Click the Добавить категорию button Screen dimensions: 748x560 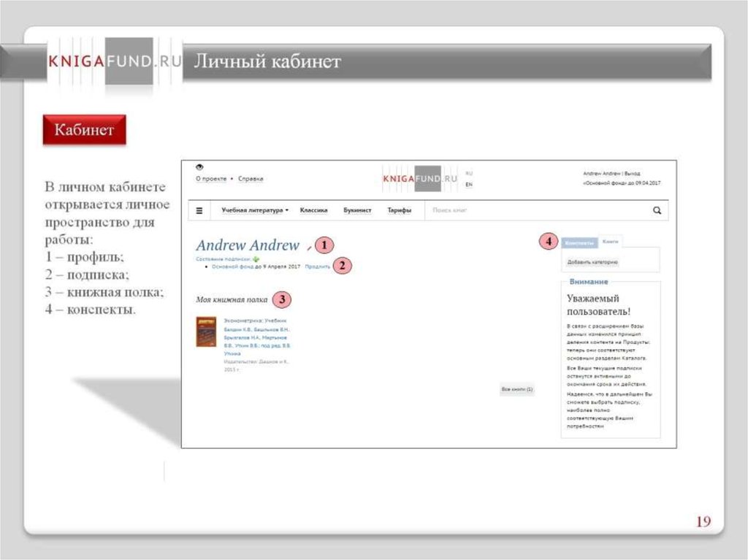[592, 261]
